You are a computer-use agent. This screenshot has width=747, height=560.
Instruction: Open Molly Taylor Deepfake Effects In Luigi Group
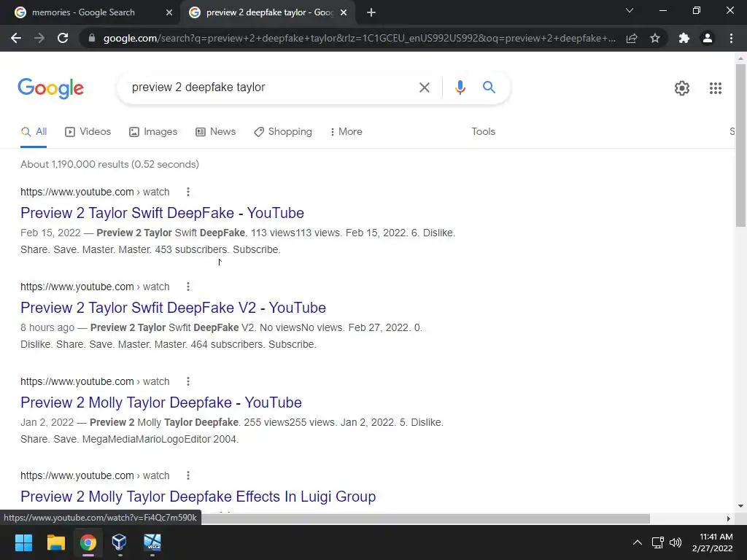pyautogui.click(x=198, y=497)
